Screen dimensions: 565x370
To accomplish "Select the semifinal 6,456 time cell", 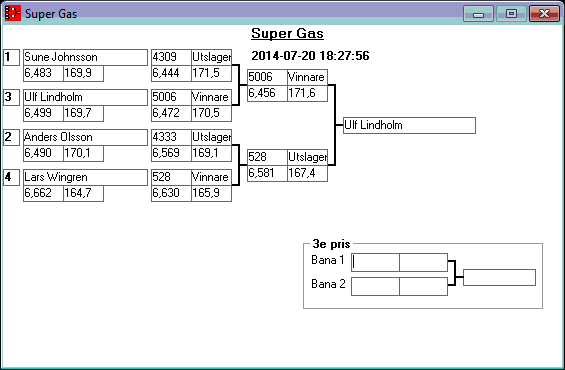I will pyautogui.click(x=267, y=93).
